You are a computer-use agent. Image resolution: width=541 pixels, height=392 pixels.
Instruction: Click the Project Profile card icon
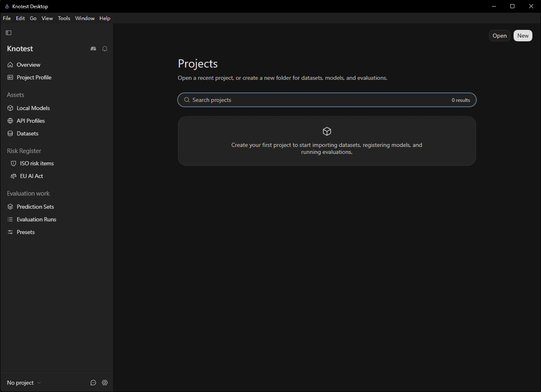click(x=10, y=77)
